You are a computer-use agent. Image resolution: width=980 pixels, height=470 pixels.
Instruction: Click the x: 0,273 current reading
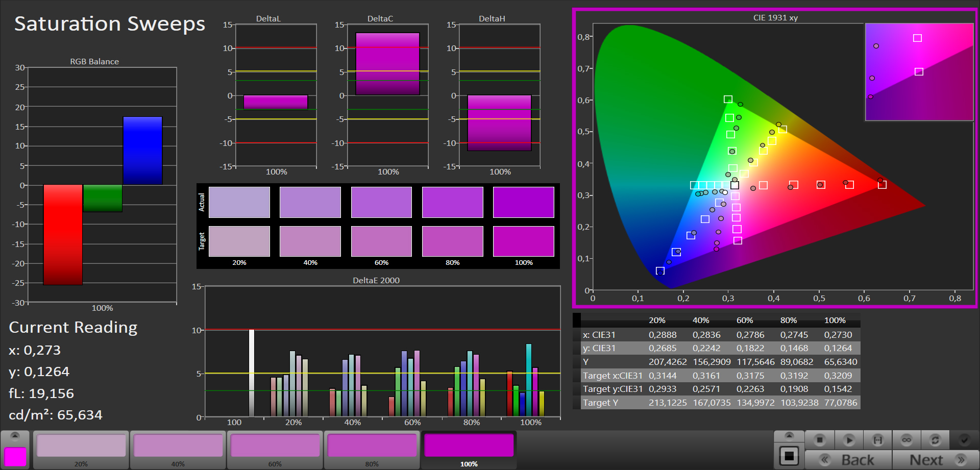tap(35, 350)
